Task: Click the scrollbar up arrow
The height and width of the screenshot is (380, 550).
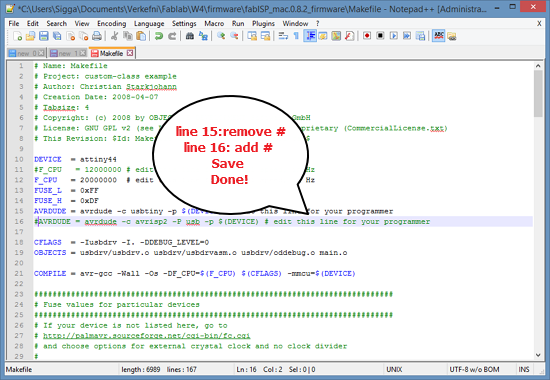Action: tap(538, 66)
